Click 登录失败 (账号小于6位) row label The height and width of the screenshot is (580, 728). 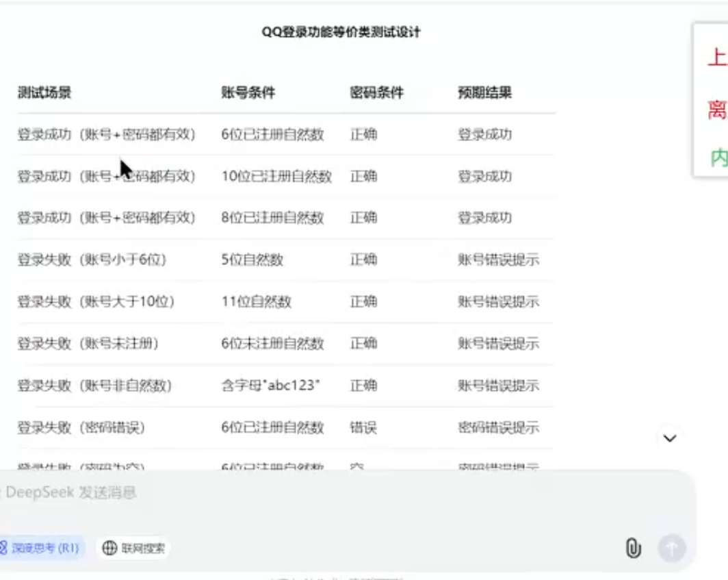coord(92,260)
